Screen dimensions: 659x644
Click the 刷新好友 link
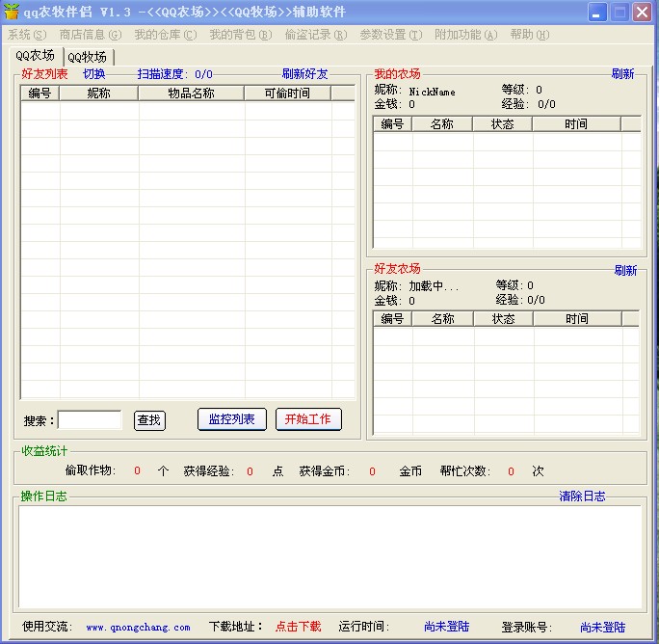click(305, 74)
